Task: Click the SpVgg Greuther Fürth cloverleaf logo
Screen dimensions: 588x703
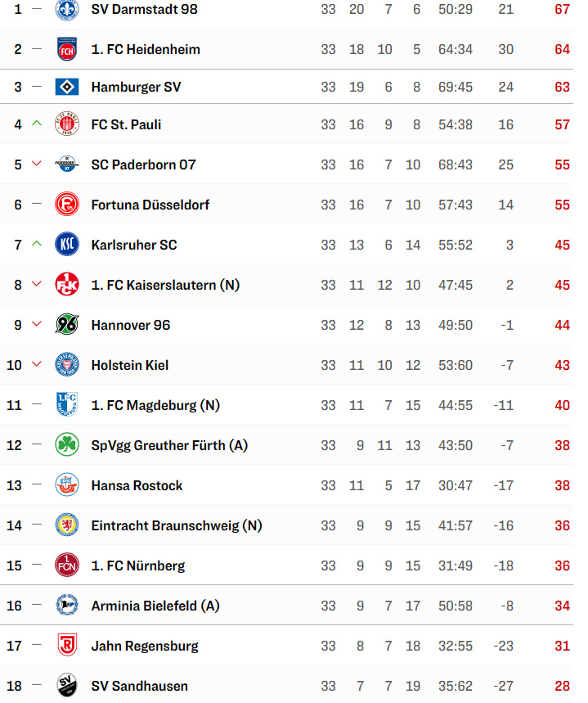Action: 67,445
